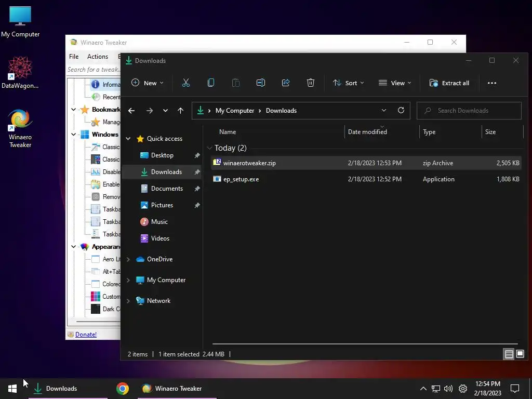Sort by the Size column header
The height and width of the screenshot is (399, 532).
point(490,131)
